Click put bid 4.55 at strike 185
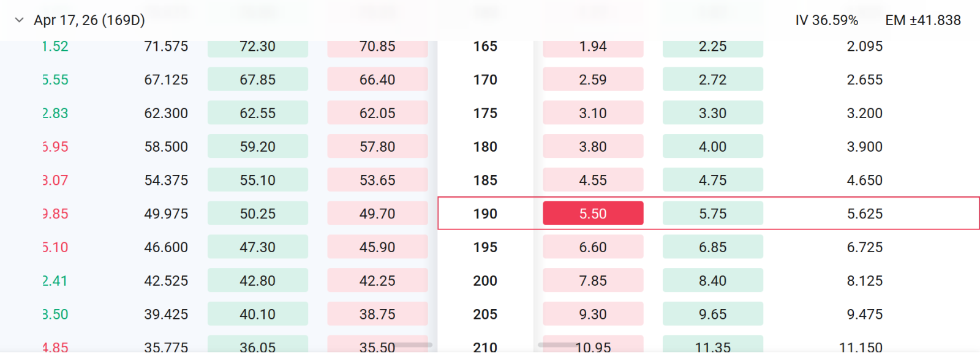980x358 pixels. click(x=593, y=180)
